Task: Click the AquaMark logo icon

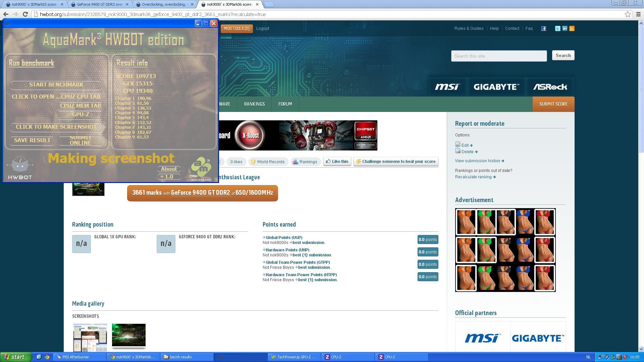Action: point(201,169)
